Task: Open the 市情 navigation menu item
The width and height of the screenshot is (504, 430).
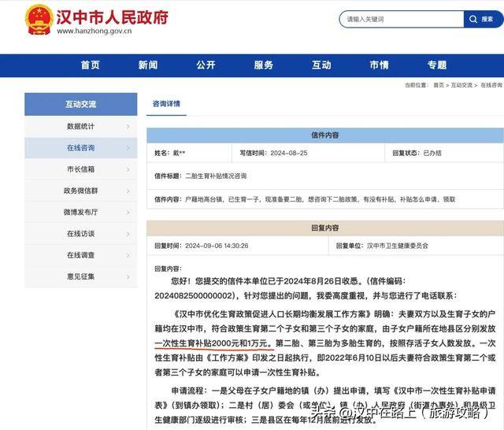Action: 380,65
